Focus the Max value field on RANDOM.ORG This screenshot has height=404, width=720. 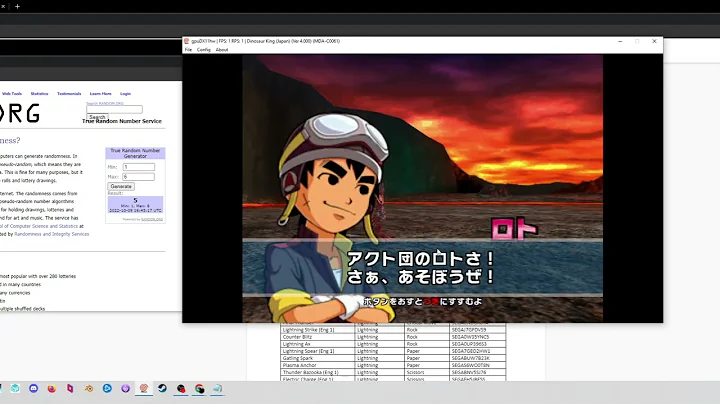point(139,177)
